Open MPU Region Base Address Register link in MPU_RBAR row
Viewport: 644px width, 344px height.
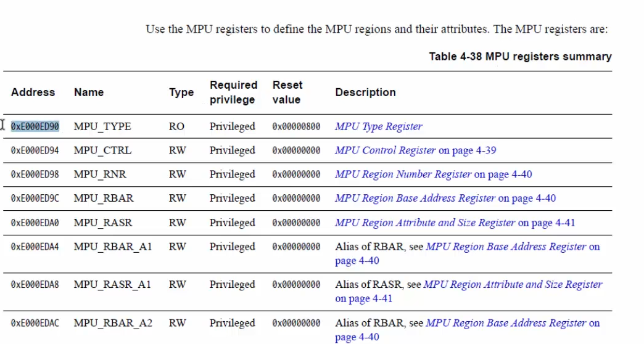click(x=445, y=198)
